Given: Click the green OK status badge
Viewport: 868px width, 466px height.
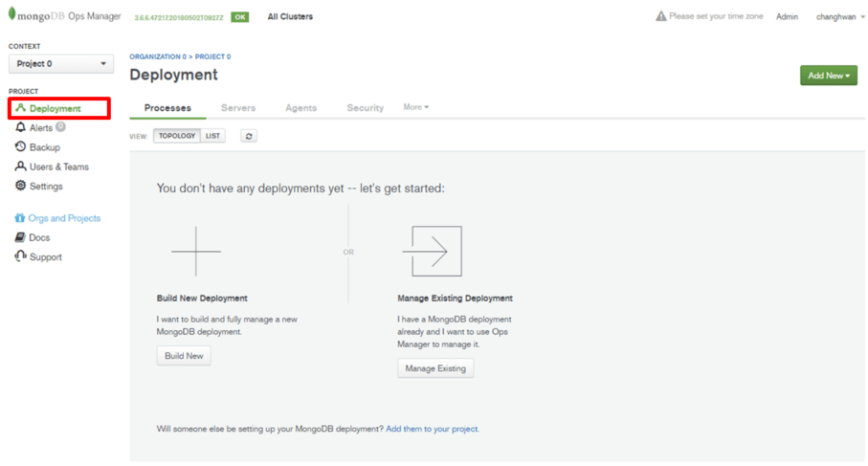Looking at the screenshot, I should pyautogui.click(x=239, y=17).
